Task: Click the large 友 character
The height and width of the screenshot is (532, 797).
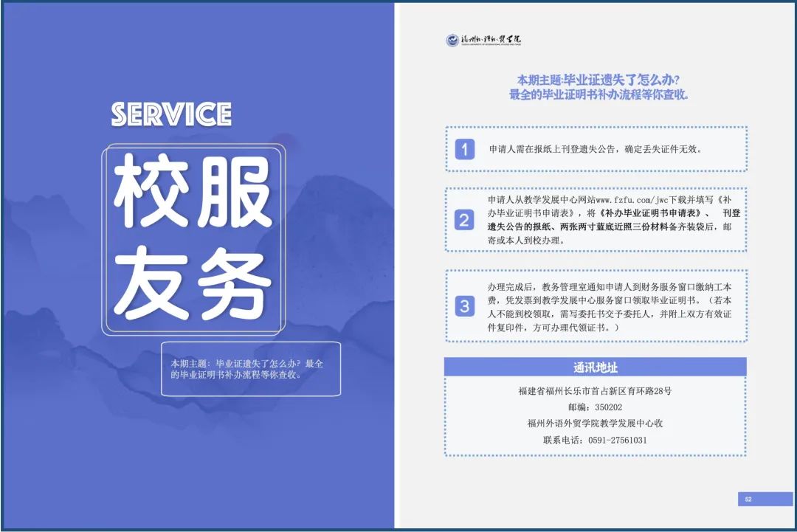Action: (x=153, y=283)
